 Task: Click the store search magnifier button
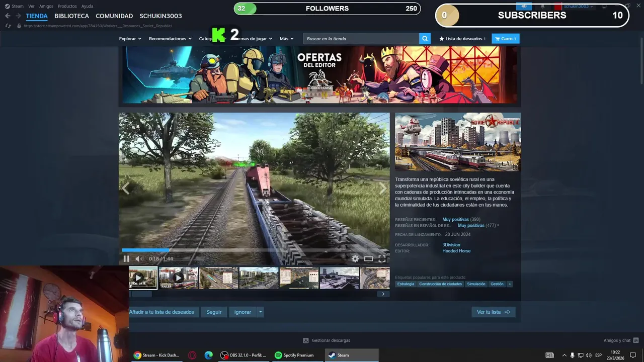click(x=426, y=39)
